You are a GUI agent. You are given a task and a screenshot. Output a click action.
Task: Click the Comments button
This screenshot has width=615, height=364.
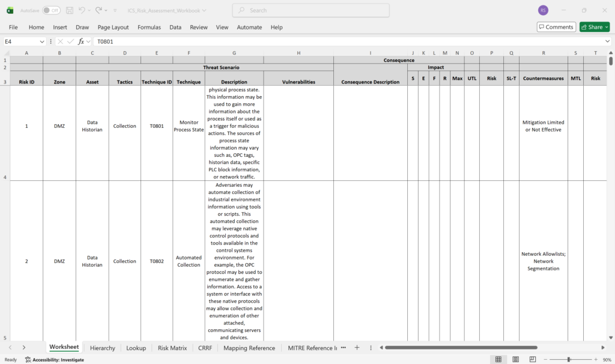click(x=556, y=27)
